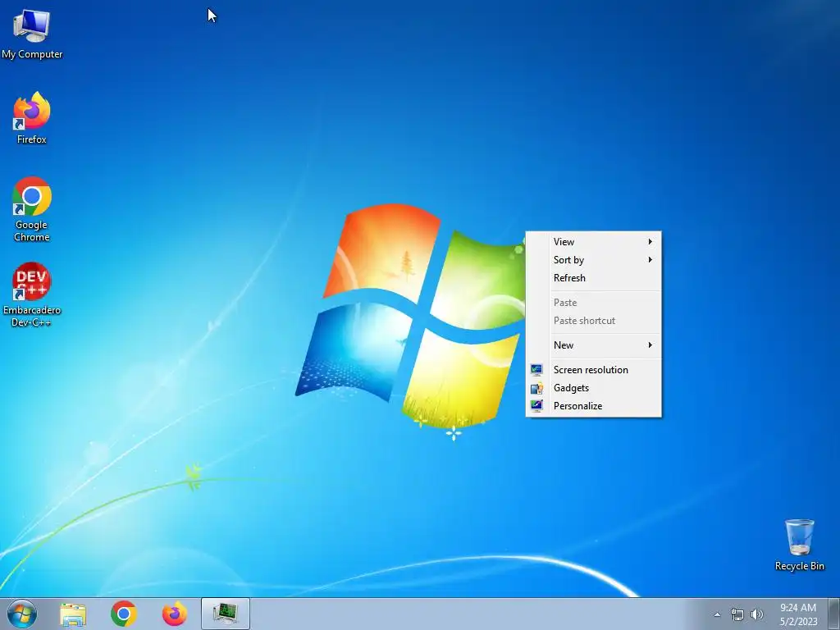This screenshot has width=840, height=630.
Task: Open the Windows Start menu orb
Action: pyautogui.click(x=22, y=614)
